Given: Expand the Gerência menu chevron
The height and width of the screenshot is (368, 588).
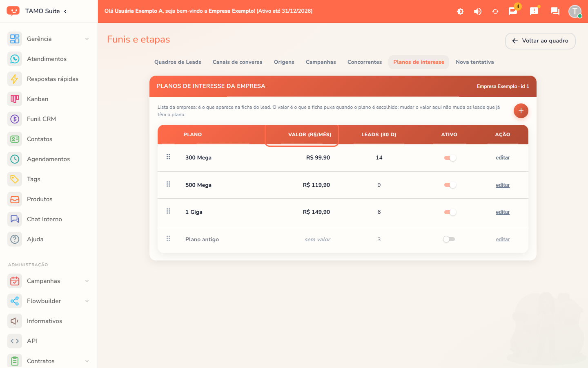Looking at the screenshot, I should click(87, 39).
